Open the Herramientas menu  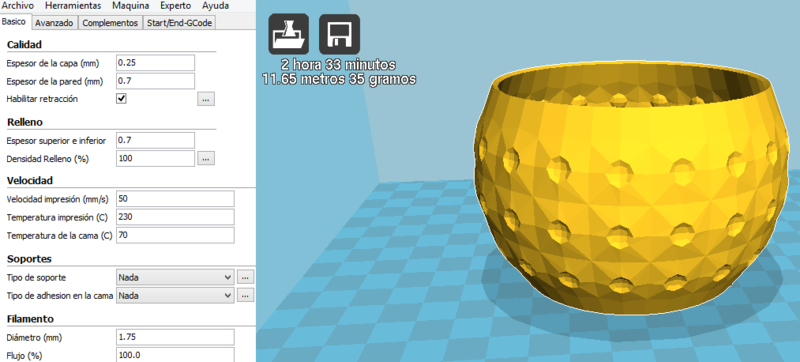73,6
